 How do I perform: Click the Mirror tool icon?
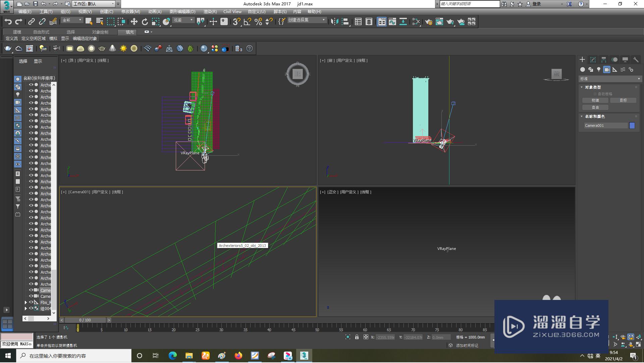click(x=334, y=22)
